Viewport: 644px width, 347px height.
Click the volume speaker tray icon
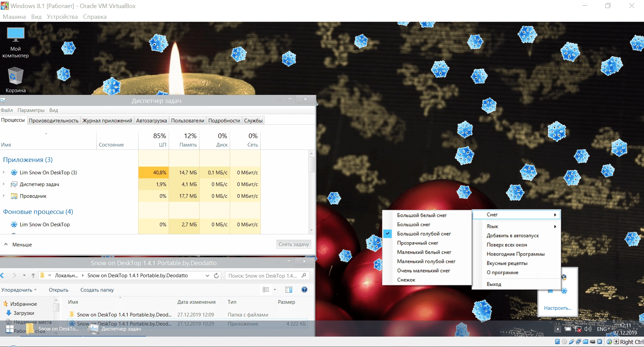(588, 329)
